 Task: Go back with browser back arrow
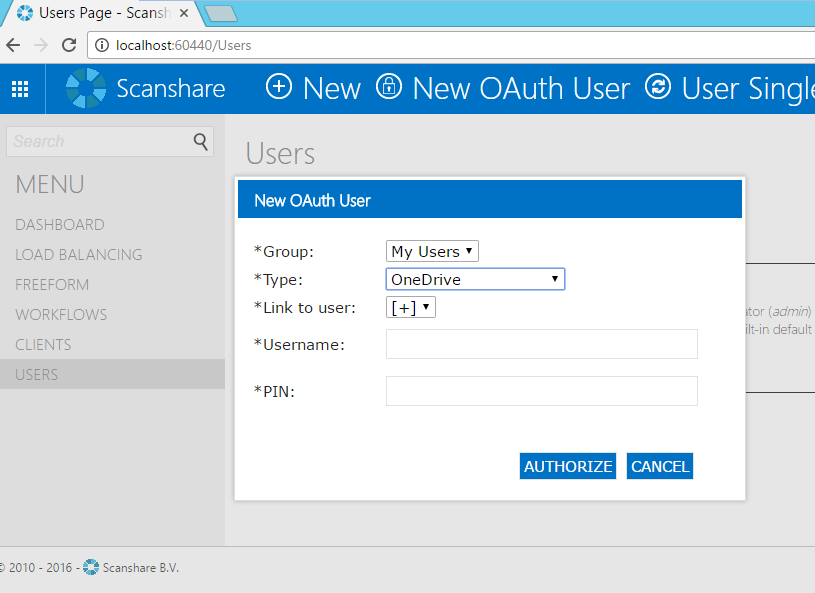[x=14, y=45]
